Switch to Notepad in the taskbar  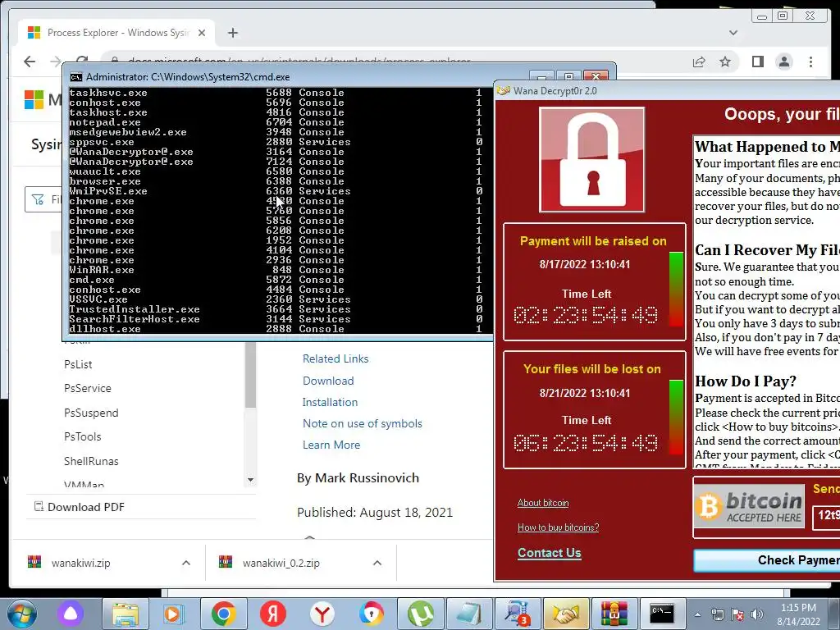[x=470, y=614]
